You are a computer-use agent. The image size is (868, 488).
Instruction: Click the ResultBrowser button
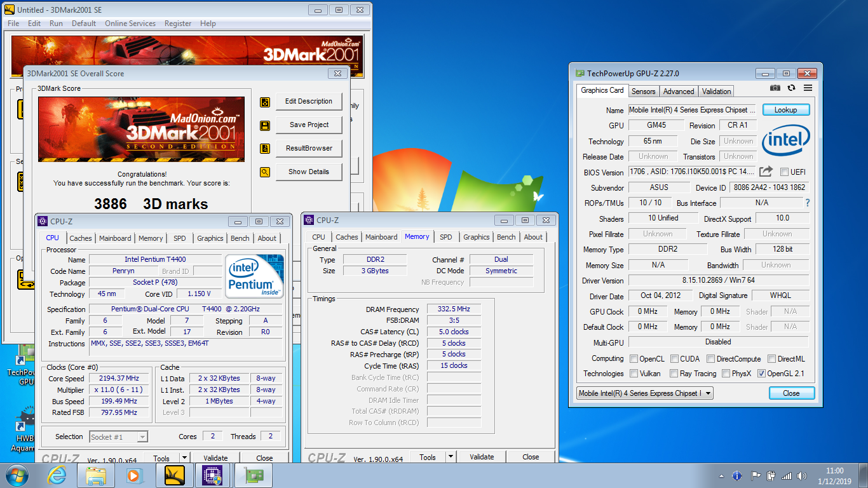[309, 149]
